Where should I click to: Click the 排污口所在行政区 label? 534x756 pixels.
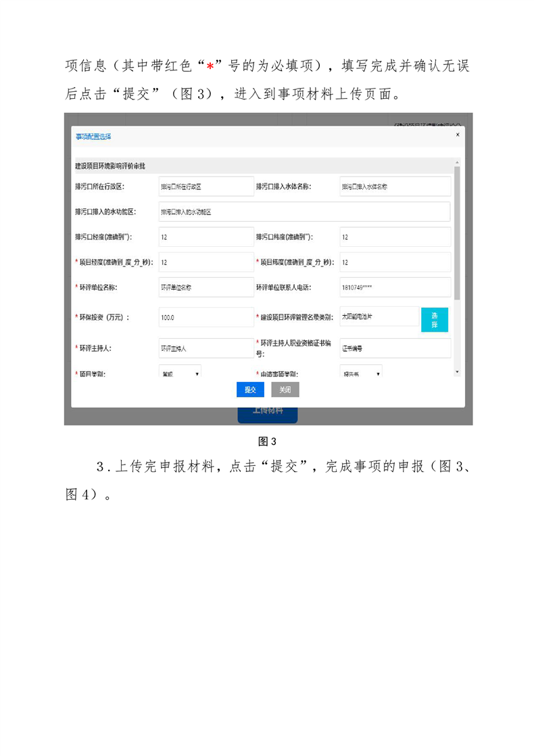coord(99,187)
